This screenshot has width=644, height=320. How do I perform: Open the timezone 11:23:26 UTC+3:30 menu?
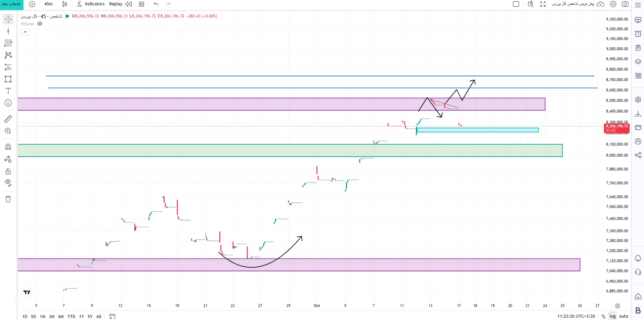click(576, 316)
